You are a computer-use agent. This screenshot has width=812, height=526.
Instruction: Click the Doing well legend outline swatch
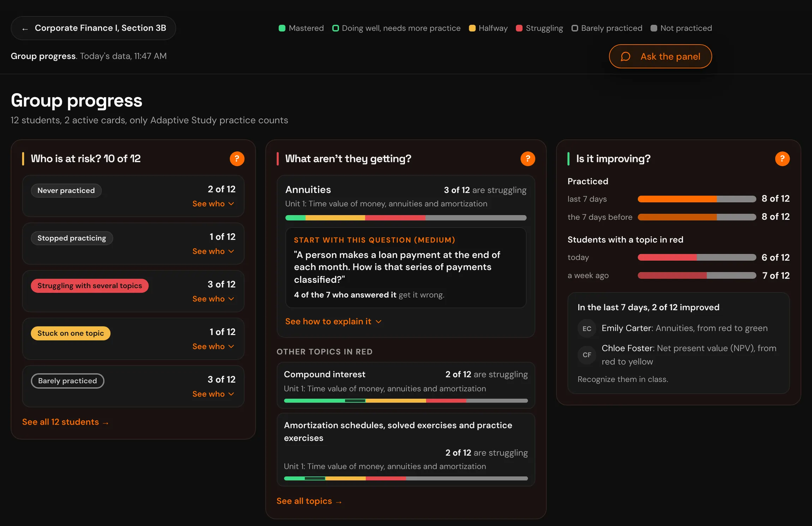coord(335,28)
